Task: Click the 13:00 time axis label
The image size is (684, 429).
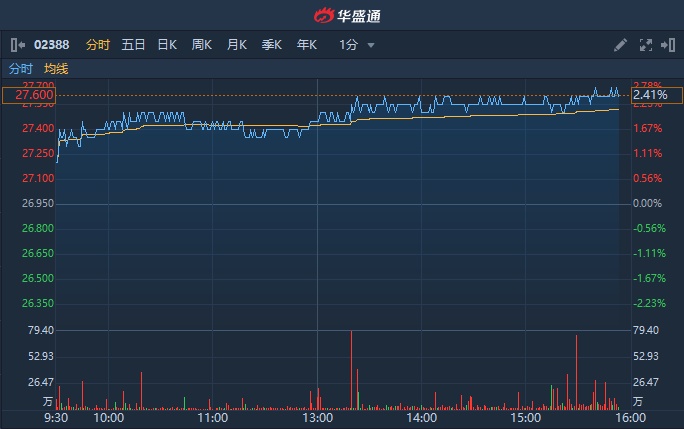Action: 318,418
